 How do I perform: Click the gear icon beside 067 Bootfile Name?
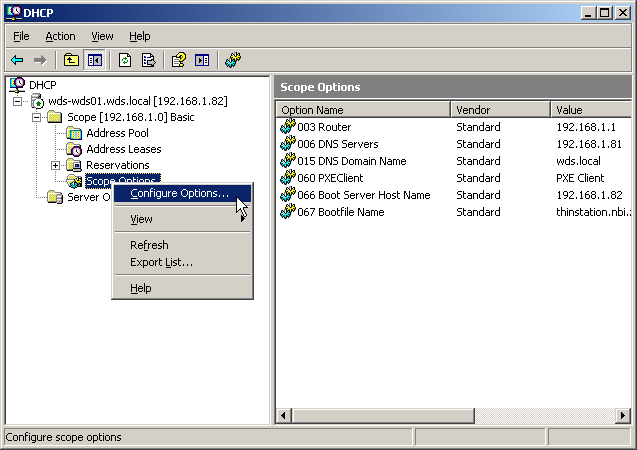(288, 212)
